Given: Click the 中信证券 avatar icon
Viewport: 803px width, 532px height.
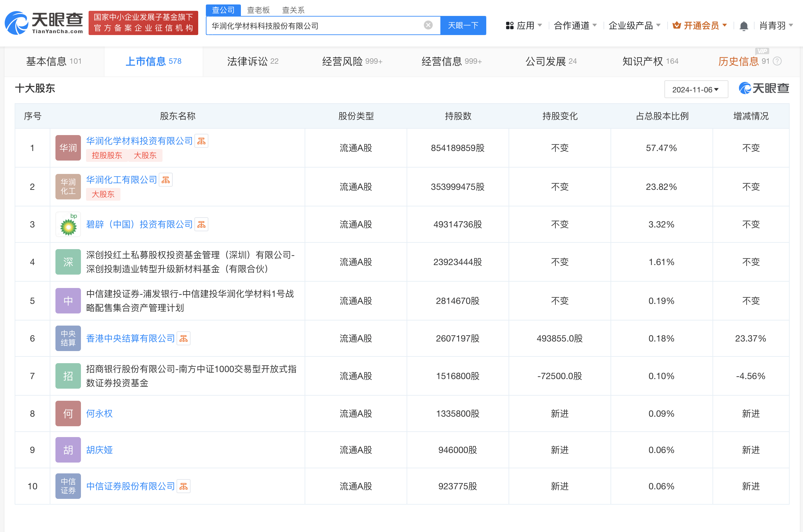Looking at the screenshot, I should click(68, 486).
